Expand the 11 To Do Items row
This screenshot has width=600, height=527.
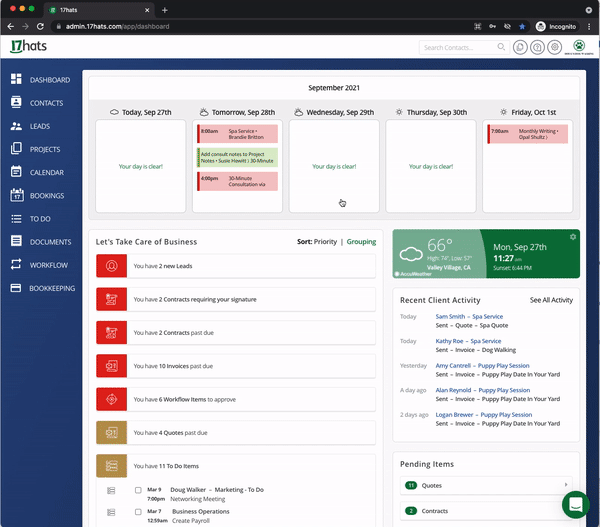tap(235, 465)
